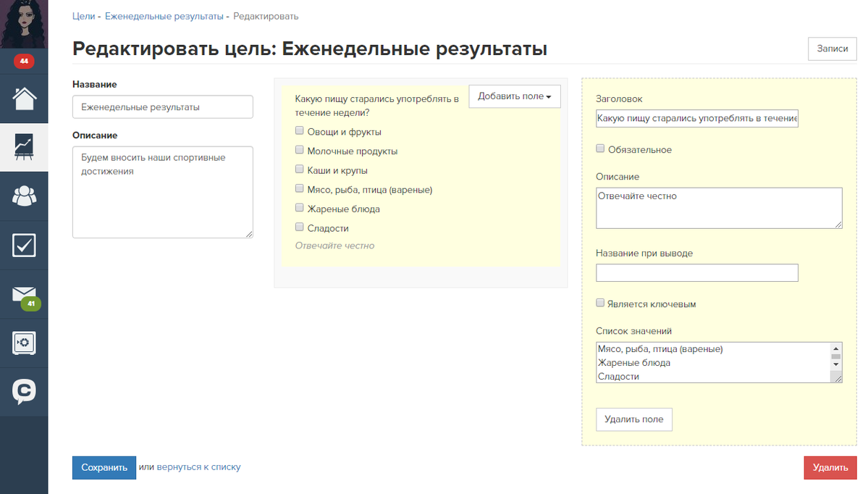Open the goals chart icon in sidebar

pos(24,147)
